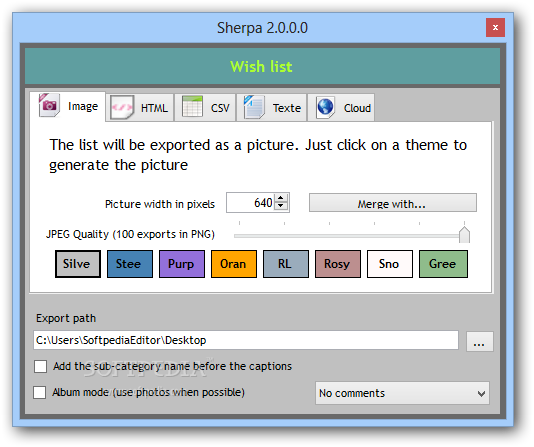This screenshot has width=534, height=447.
Task: Enable Add the sub-category name checkbox
Action: point(41,367)
